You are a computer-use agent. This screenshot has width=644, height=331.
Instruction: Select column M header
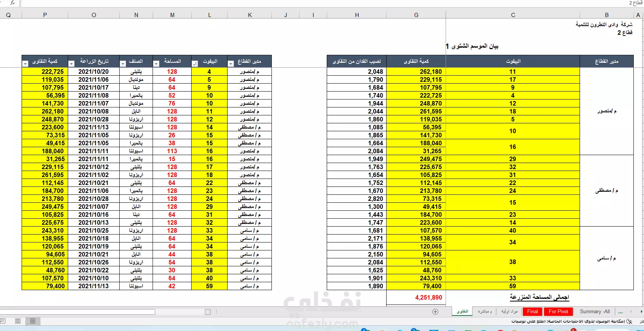coord(172,15)
